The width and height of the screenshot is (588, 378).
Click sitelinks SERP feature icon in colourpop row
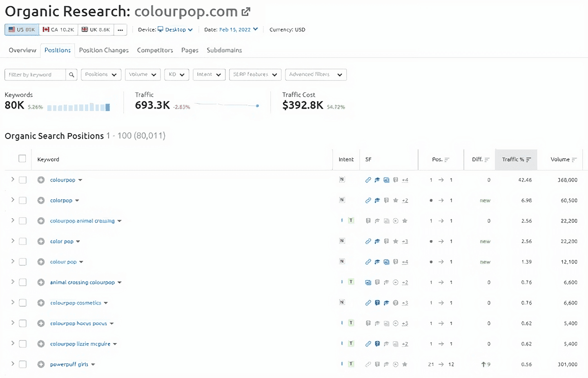(x=368, y=180)
